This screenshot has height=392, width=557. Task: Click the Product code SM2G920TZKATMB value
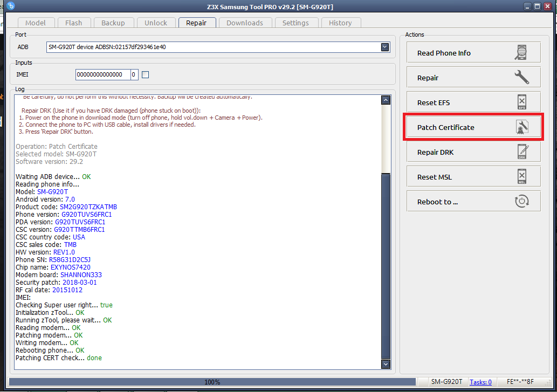(88, 207)
